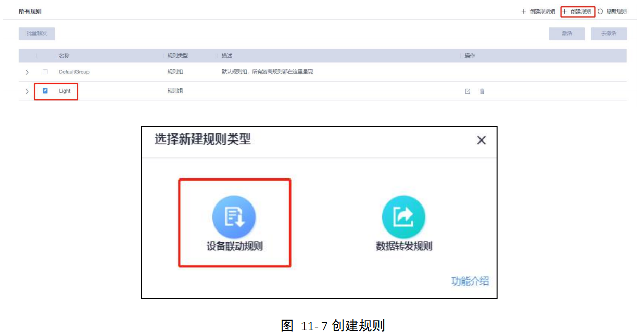This screenshot has width=644, height=333.
Task: Click the 批量触发 batch trigger button
Action: pos(36,33)
